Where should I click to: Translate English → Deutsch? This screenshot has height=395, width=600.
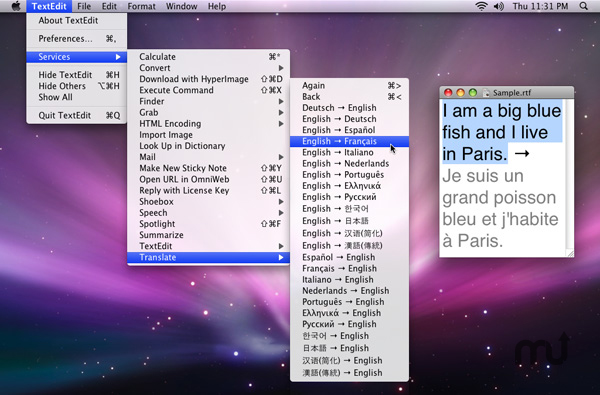point(349,119)
